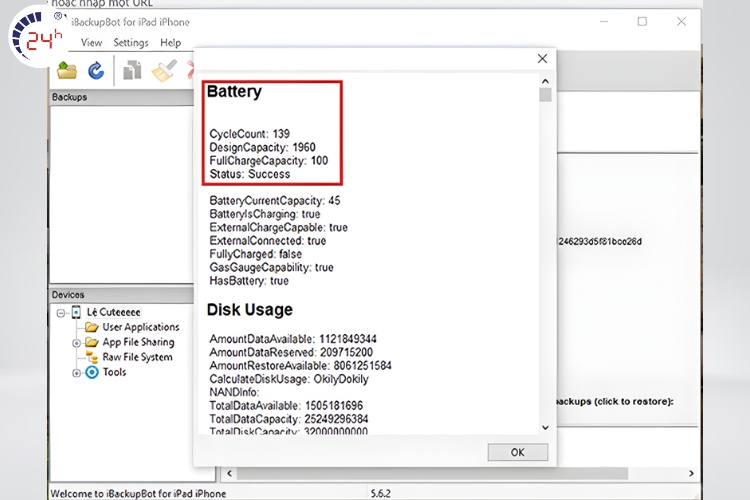750x500 pixels.
Task: Collapse the Lê Cuteeeee device node
Action: [x=62, y=312]
